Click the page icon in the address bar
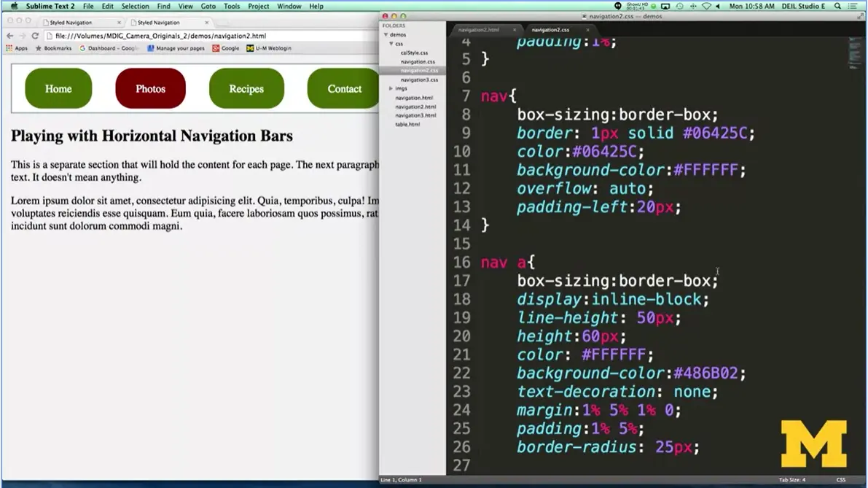 click(48, 35)
